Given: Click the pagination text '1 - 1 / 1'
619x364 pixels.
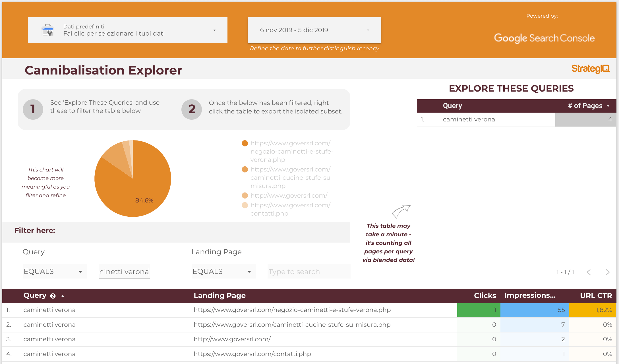Looking at the screenshot, I should point(565,272).
